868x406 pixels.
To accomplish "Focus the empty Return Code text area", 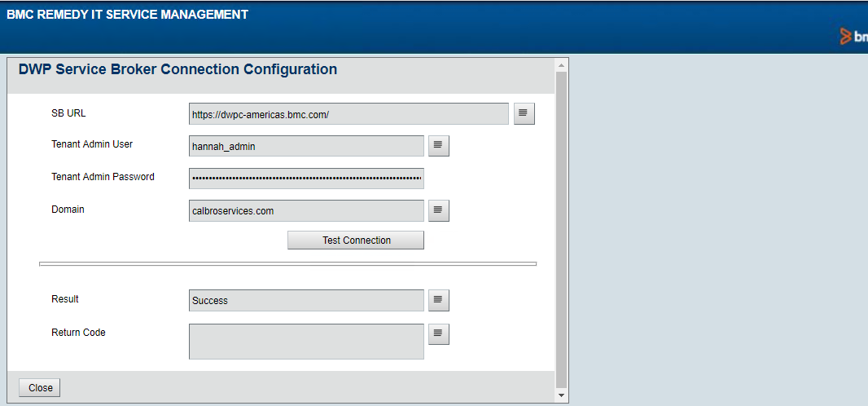I will (x=306, y=341).
